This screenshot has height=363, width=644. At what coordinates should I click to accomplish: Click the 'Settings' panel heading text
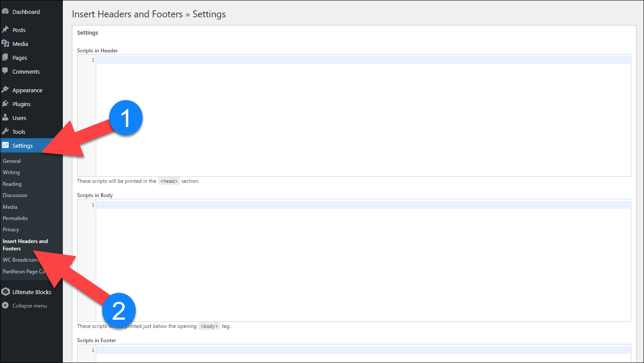coord(88,32)
